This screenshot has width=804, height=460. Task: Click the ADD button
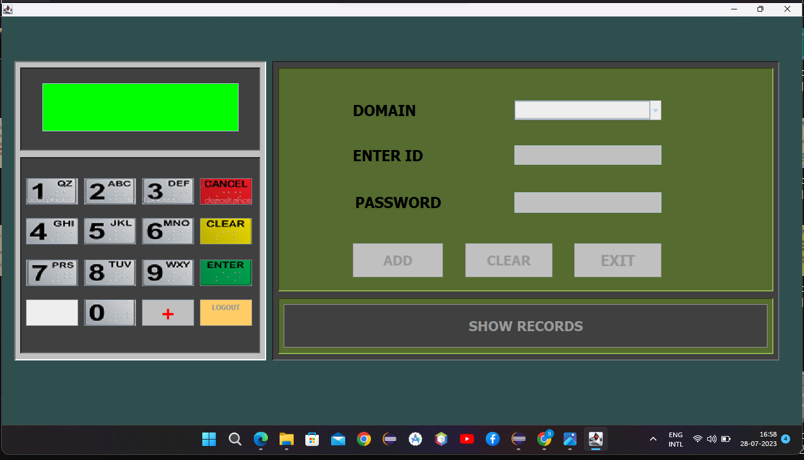coord(397,261)
